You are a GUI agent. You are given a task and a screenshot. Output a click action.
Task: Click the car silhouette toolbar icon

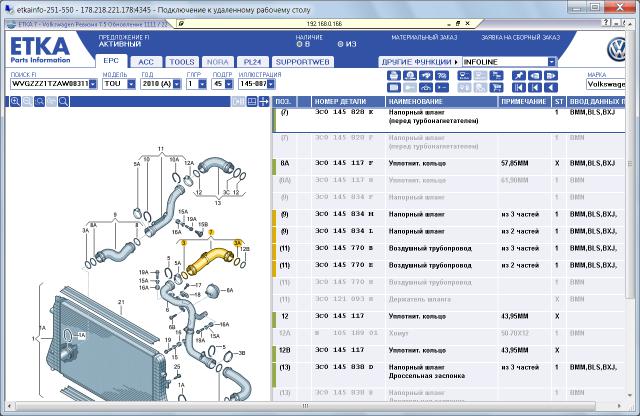click(426, 87)
